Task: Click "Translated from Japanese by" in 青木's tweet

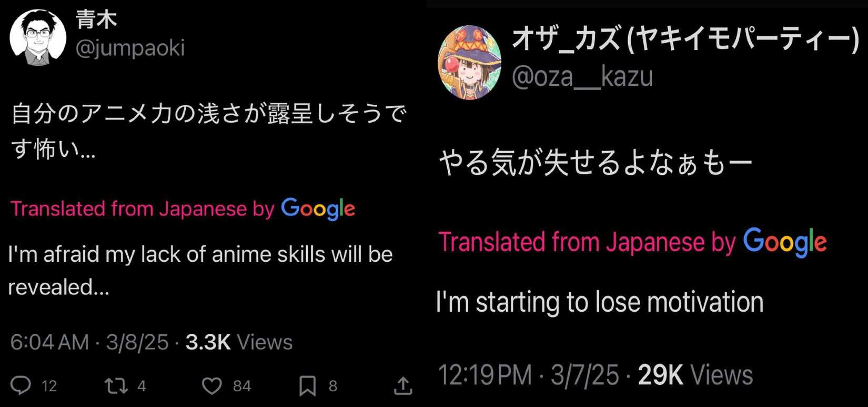Action: pyautogui.click(x=143, y=209)
